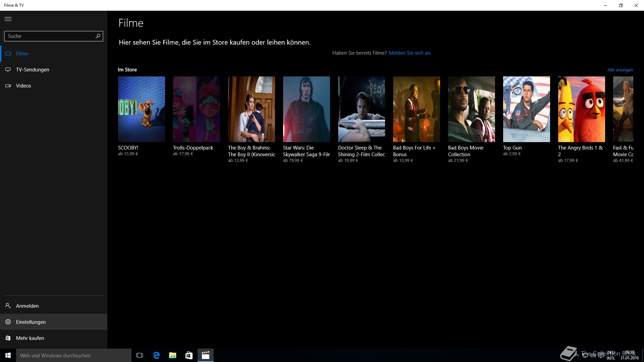644x362 pixels.
Task: Switch to TV-Sendungen in sidebar
Action: (x=54, y=70)
